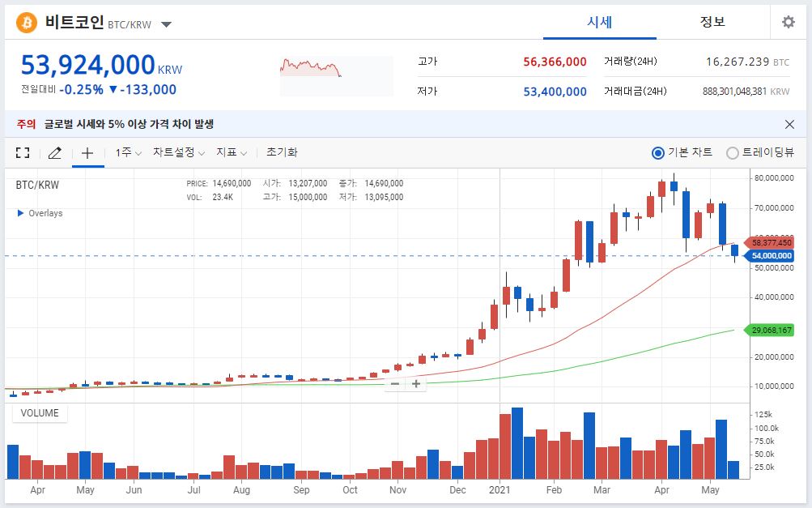Click the 888,301,048,381 trade amount value
The height and width of the screenshot is (508, 812).
click(x=734, y=92)
